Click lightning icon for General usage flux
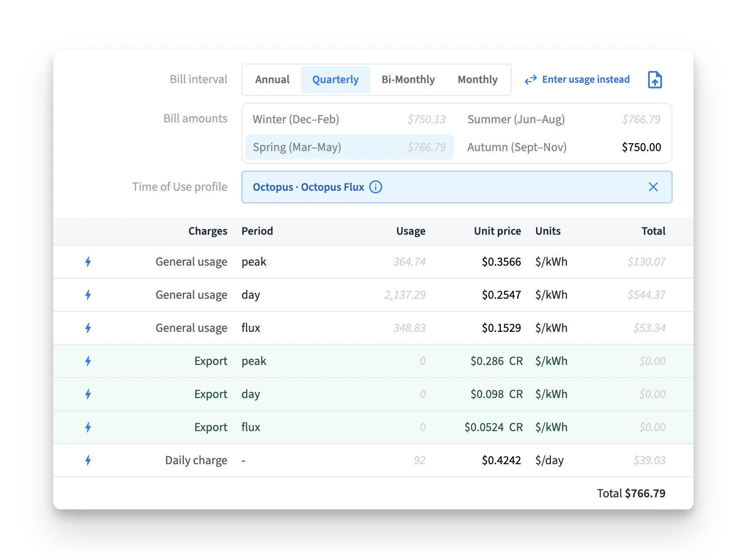This screenshot has width=747, height=560. (88, 328)
